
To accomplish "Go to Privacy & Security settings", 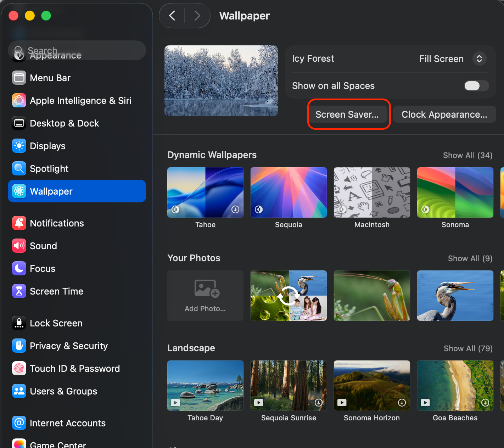I will point(77,346).
